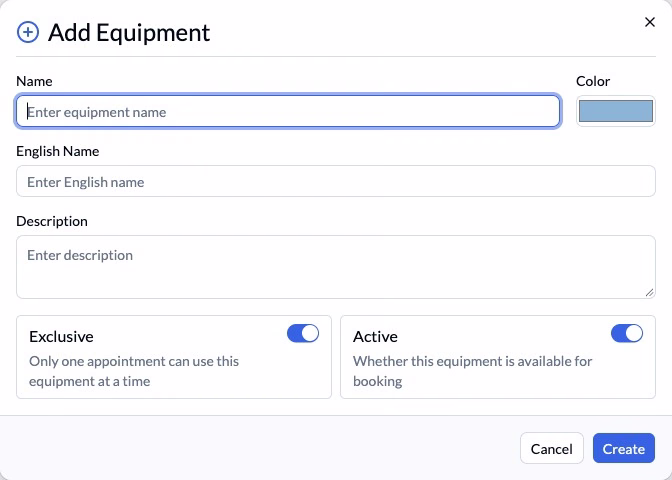672x480 pixels.
Task: Toggle the Exclusive switch off
Action: 303,333
